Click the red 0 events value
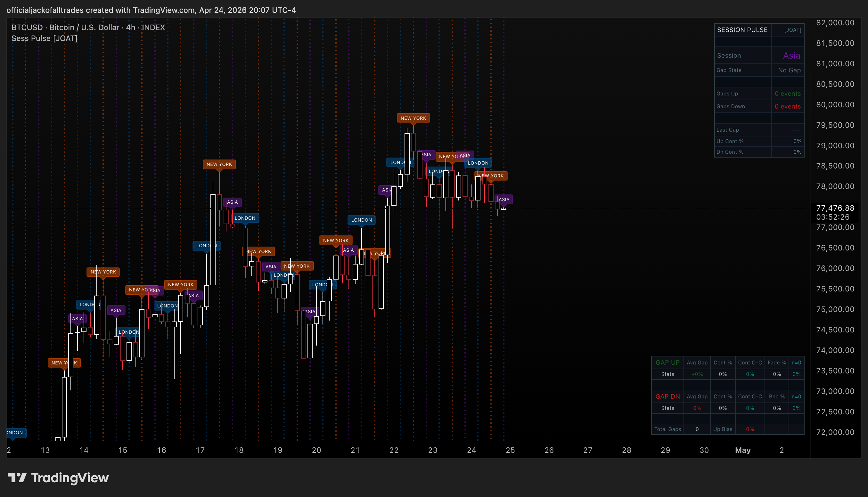 pyautogui.click(x=788, y=107)
